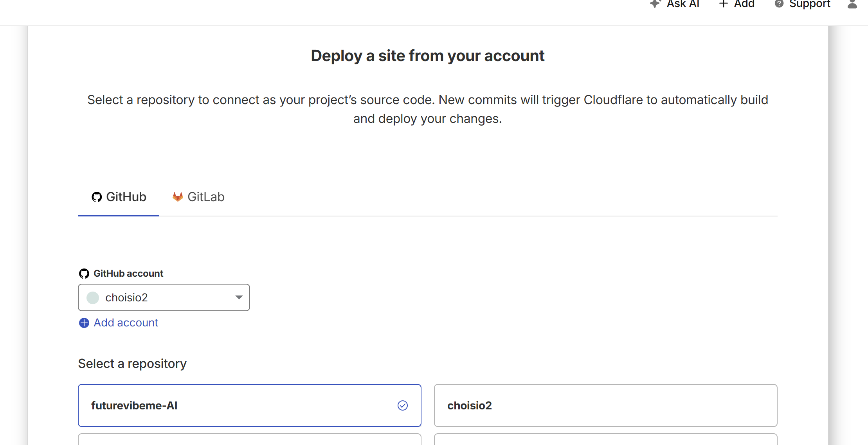Click the Add account plus circle icon
Image resolution: width=868 pixels, height=445 pixels.
tap(84, 323)
